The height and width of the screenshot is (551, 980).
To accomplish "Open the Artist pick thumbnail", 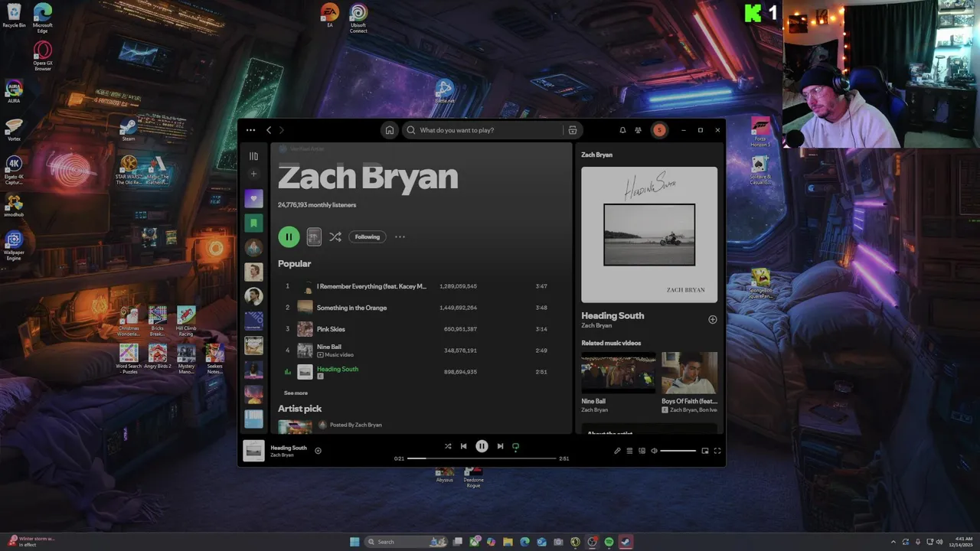I will 295,426.
